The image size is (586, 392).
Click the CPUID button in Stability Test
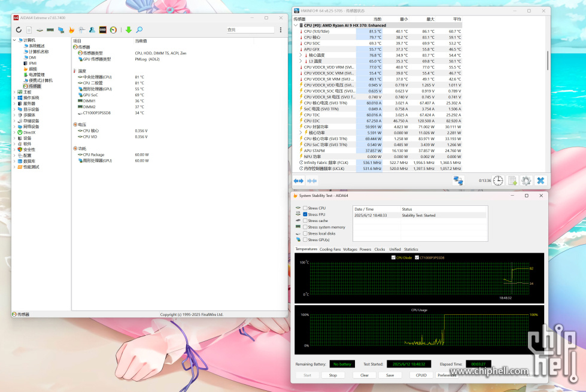421,375
